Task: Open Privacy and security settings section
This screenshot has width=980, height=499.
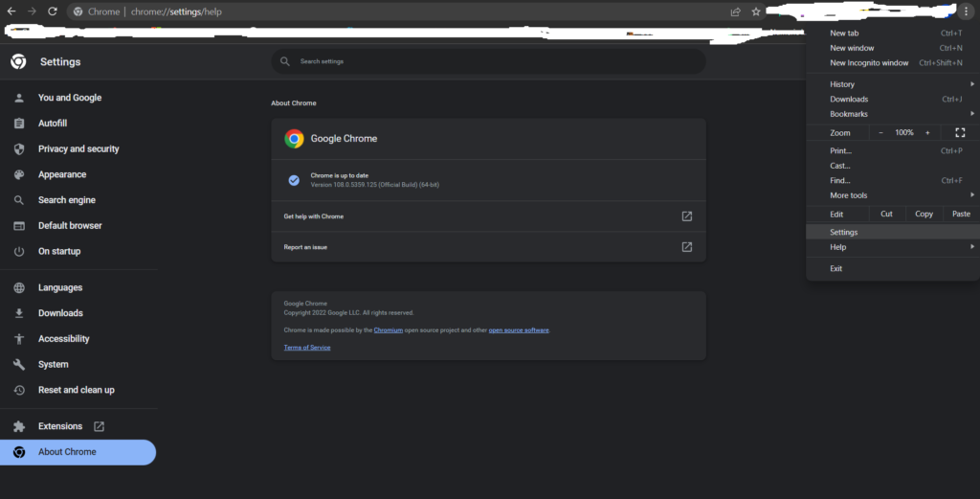Action: [78, 148]
